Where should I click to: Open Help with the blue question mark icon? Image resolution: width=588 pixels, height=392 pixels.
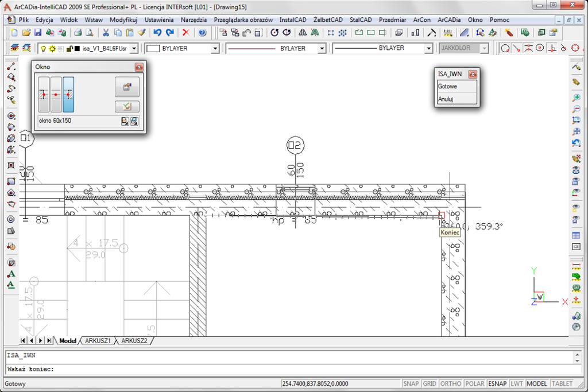pyautogui.click(x=203, y=33)
